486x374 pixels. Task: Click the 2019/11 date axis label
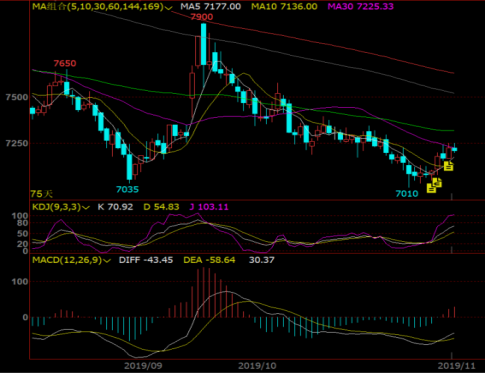(457, 366)
